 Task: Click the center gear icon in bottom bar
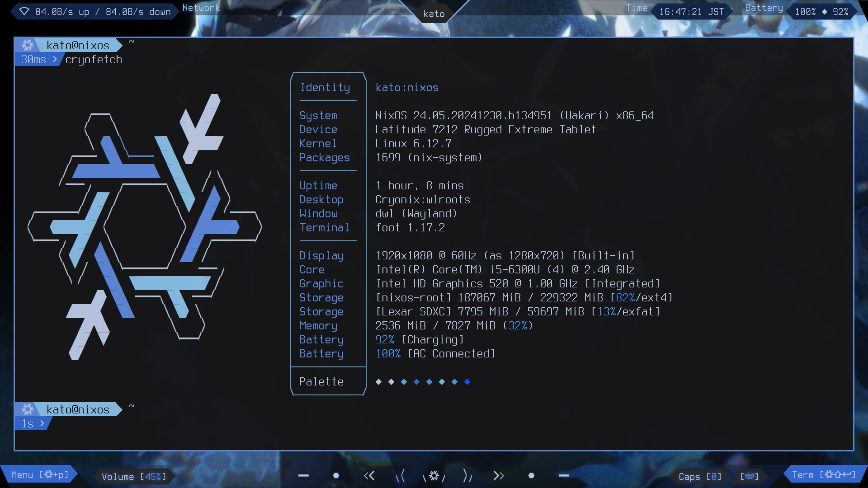tap(434, 475)
